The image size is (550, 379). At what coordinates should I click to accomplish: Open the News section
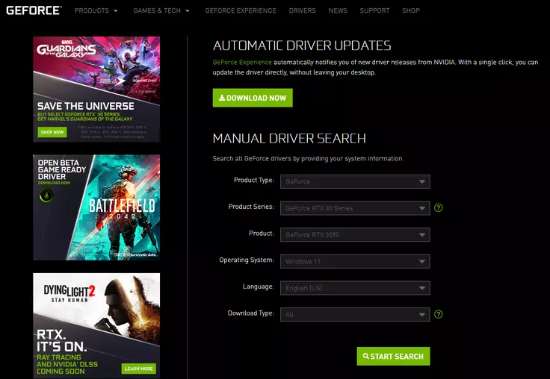[338, 11]
